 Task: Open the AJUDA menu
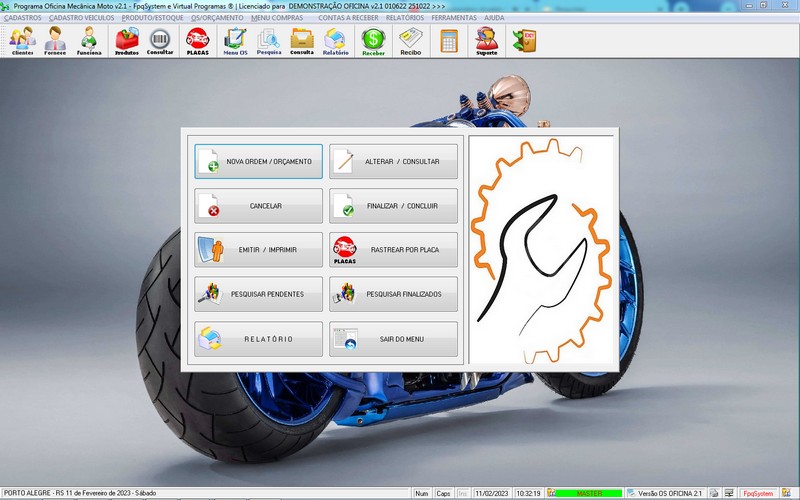494,17
